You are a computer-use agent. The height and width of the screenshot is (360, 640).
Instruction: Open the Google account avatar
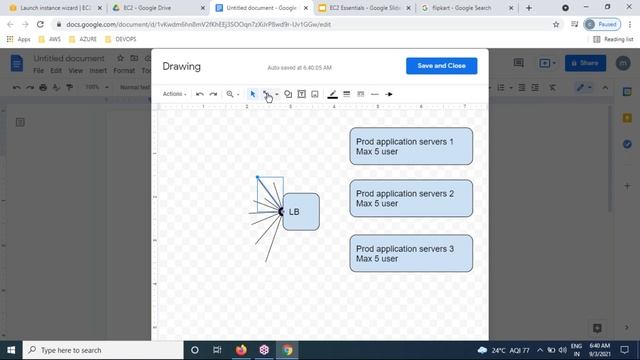coord(623,63)
